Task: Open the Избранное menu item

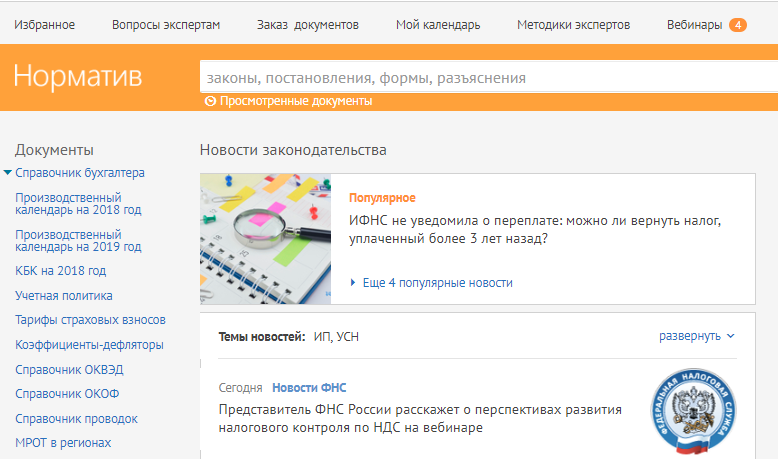Action: coord(45,25)
